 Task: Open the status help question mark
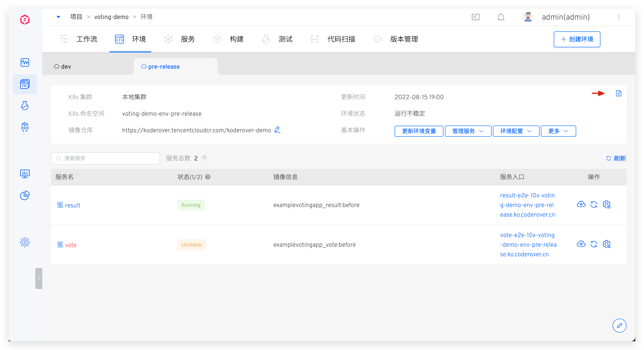point(208,177)
